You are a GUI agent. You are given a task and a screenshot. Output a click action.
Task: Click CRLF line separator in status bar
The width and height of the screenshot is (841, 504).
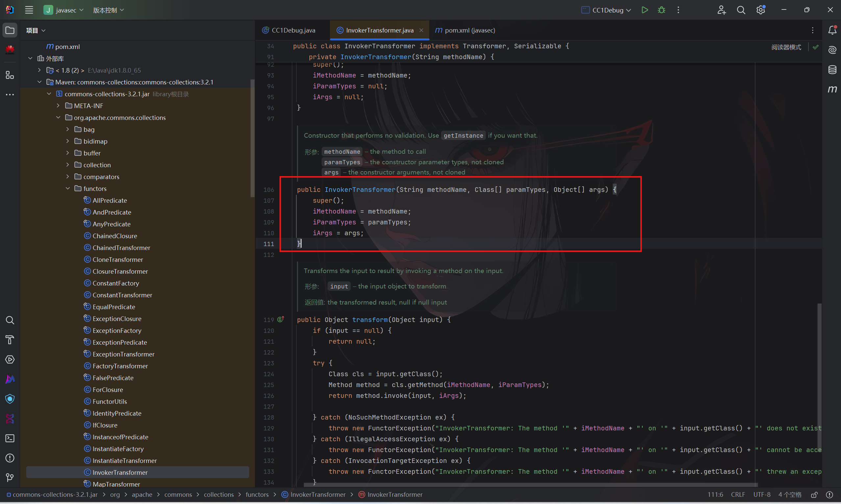pos(738,494)
